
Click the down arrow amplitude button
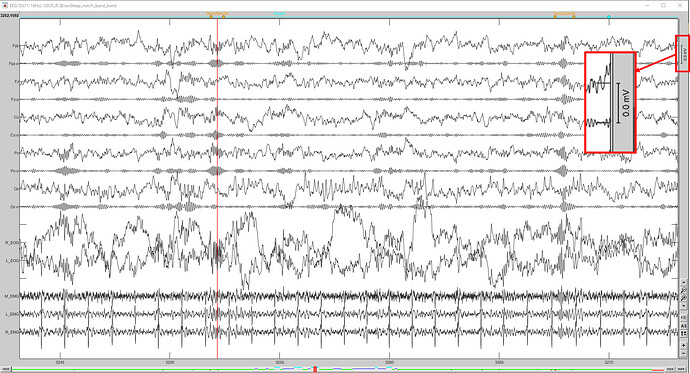pos(683,305)
